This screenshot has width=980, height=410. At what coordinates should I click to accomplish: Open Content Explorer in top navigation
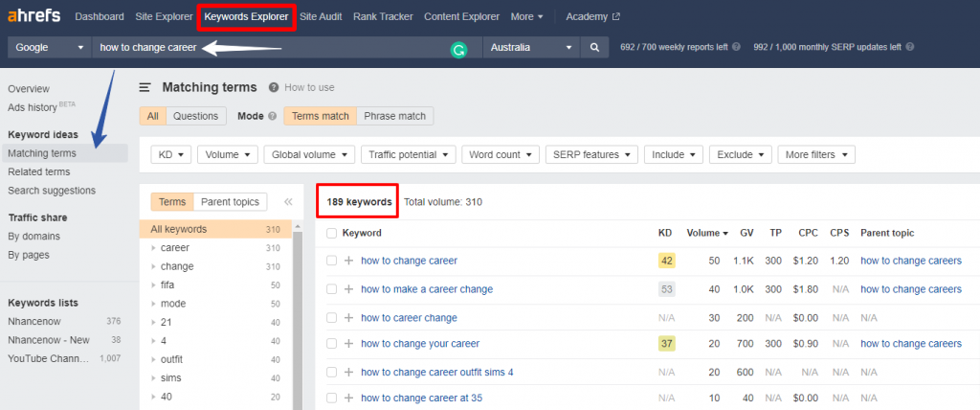(x=462, y=17)
